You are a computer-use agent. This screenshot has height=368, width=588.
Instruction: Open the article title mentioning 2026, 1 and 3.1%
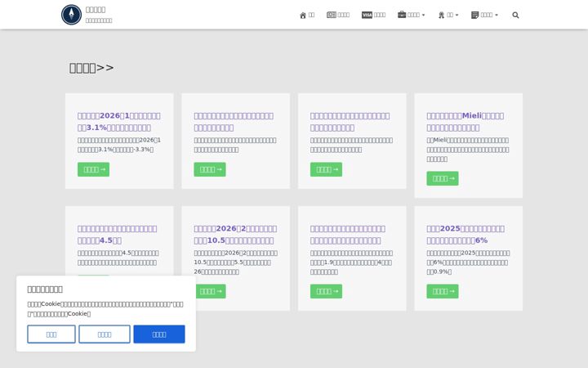point(119,122)
